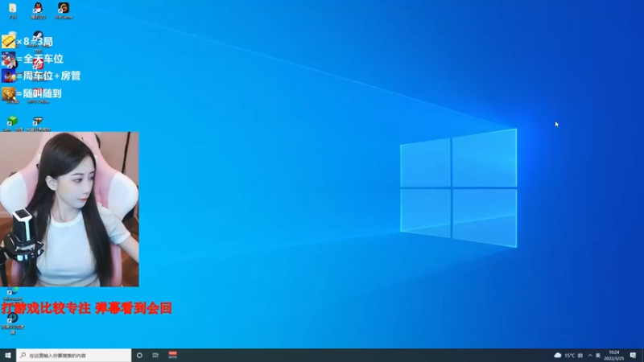Click the Show desktop strip at taskbar end
The width and height of the screenshot is (644, 362).
point(642,356)
